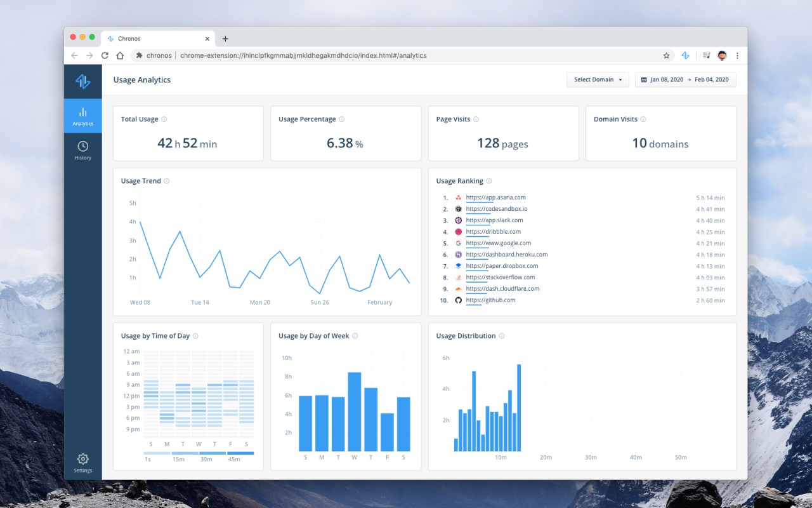Click the Stack Overflow favicon in Usage Ranking
812x508 pixels.
click(459, 277)
